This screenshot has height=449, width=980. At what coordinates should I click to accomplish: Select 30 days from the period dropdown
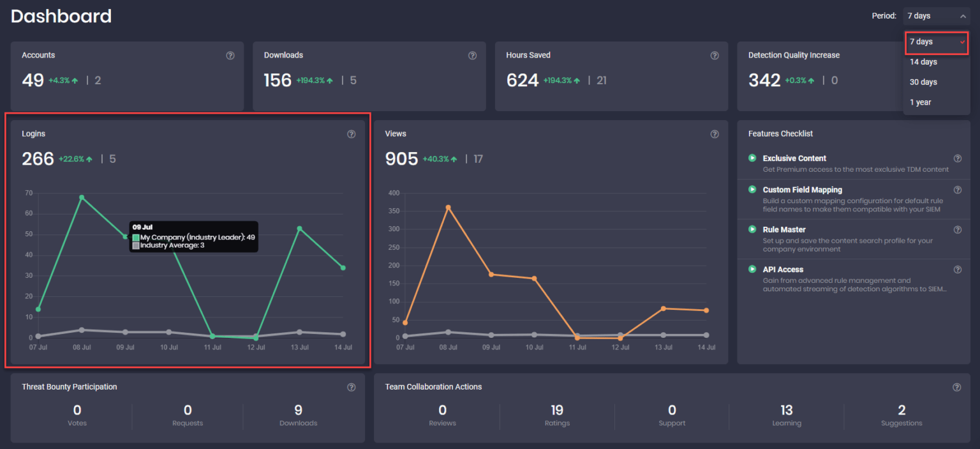click(923, 82)
